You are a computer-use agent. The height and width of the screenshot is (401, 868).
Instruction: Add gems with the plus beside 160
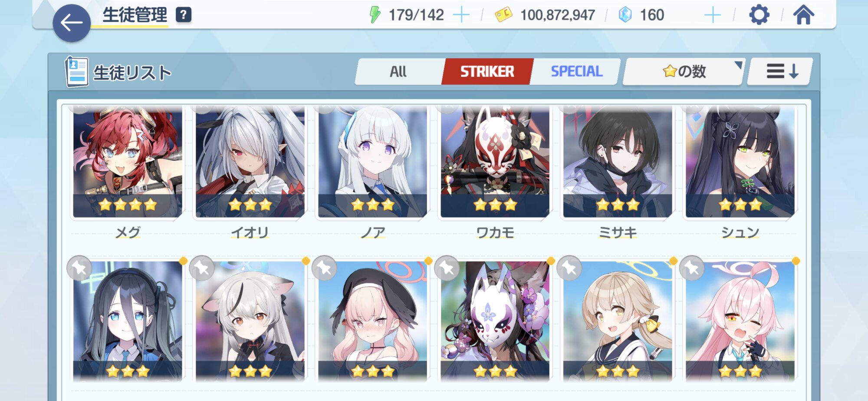click(713, 15)
